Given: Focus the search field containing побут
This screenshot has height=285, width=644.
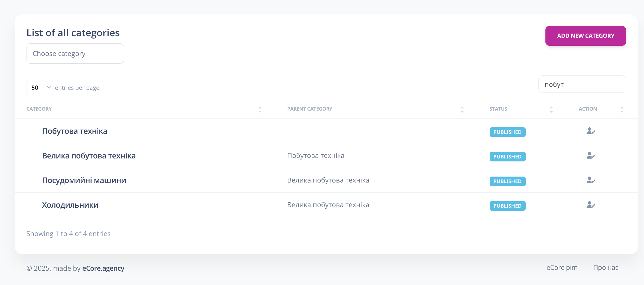Looking at the screenshot, I should (582, 84).
